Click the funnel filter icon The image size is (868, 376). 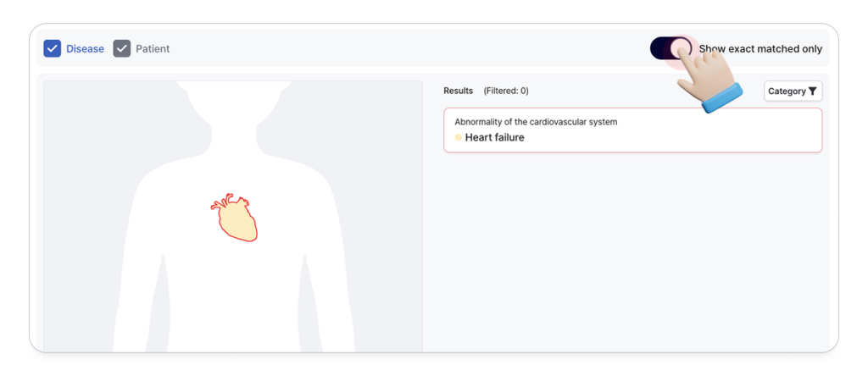pos(813,91)
